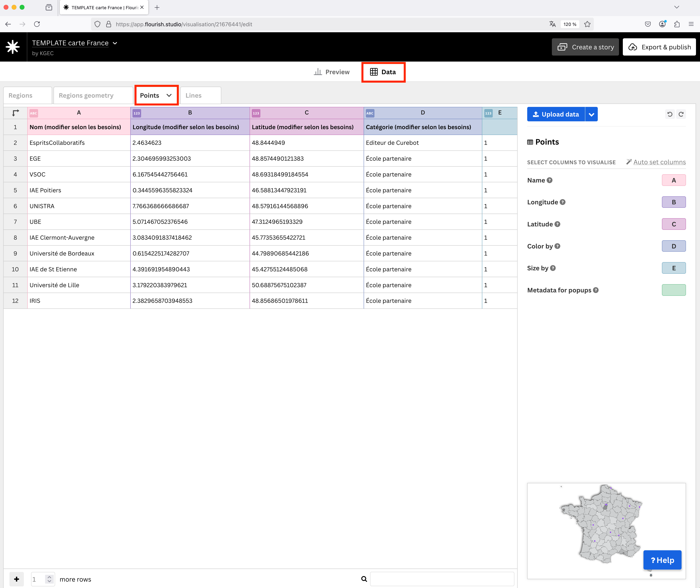The image size is (700, 588).
Task: Select cell Université de Lille
Action: pyautogui.click(x=79, y=285)
